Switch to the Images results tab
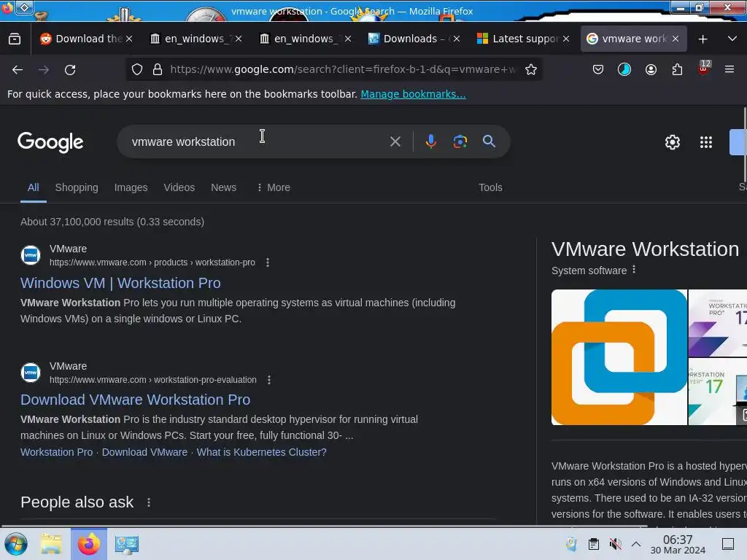 coord(131,187)
